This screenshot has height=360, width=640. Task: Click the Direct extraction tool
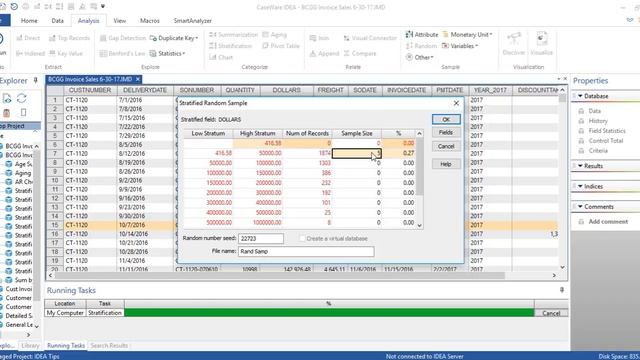point(28,38)
